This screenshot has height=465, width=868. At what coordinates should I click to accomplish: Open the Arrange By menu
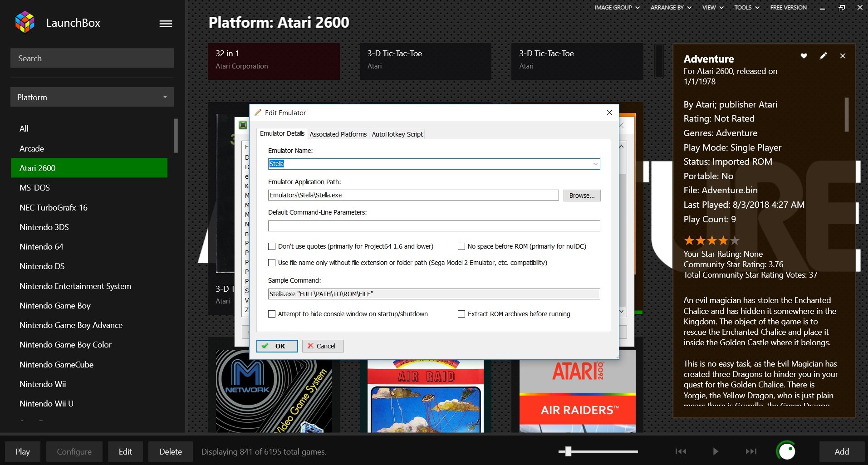(671, 7)
